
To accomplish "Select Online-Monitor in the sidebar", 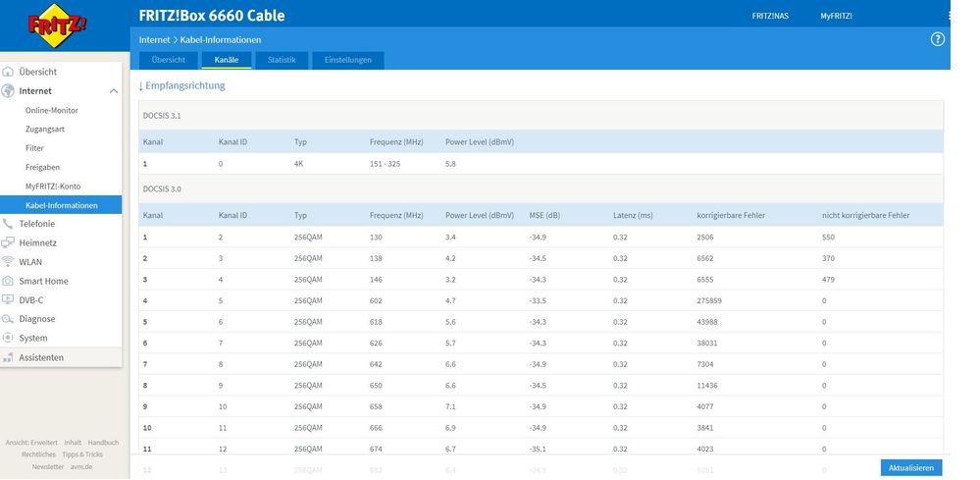I will pyautogui.click(x=52, y=110).
